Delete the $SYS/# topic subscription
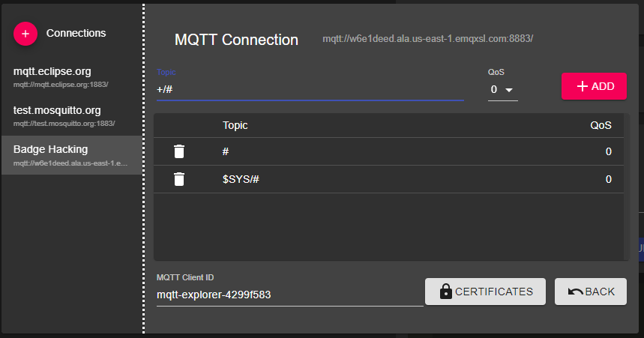Image resolution: width=644 pixels, height=338 pixels. (x=178, y=179)
